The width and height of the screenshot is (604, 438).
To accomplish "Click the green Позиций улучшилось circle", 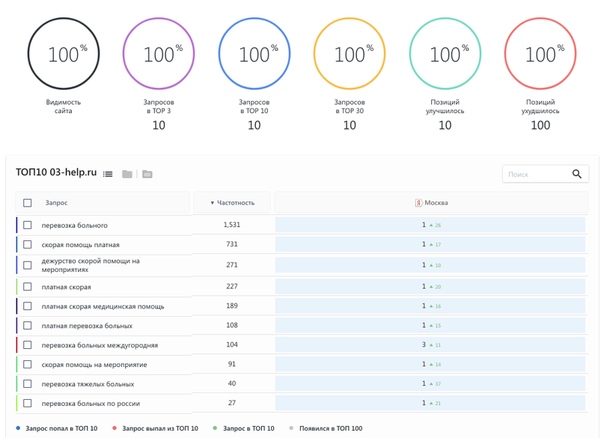I will tap(445, 54).
